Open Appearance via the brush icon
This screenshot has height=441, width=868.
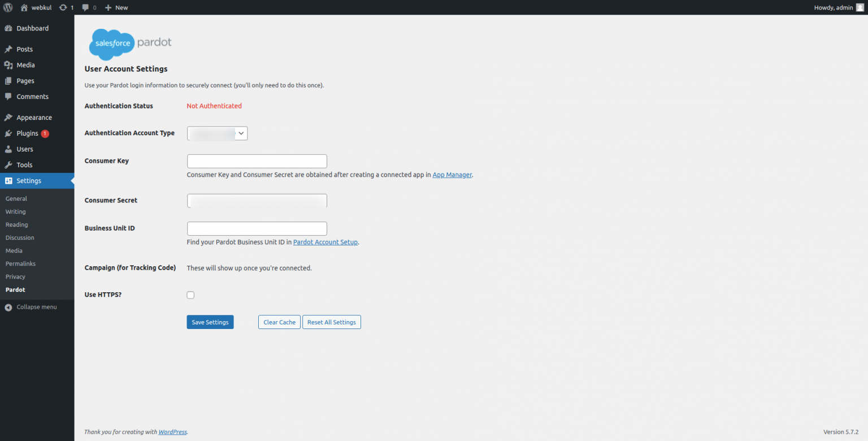[x=9, y=117]
